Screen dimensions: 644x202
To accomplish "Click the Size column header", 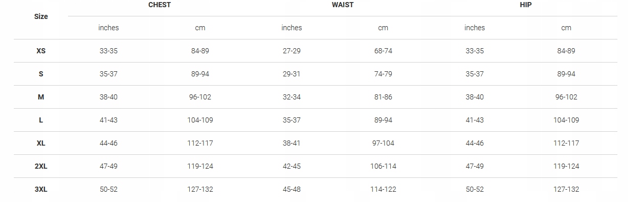I will coord(41,16).
